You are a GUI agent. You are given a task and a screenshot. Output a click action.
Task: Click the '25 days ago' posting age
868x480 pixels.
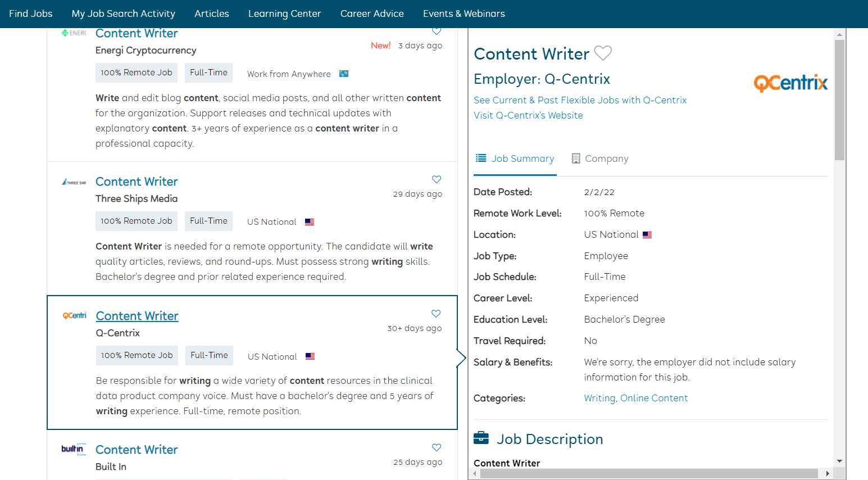tap(418, 462)
